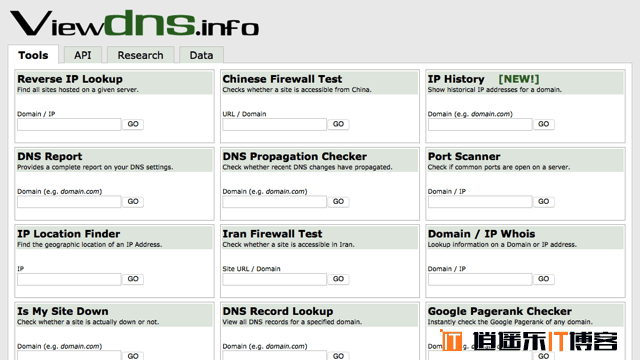Click 'Check whether a site is actually down or not.'

click(x=88, y=322)
